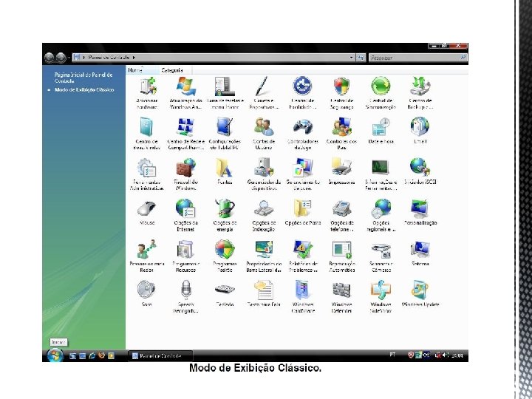Select Painel de Controle taskbar button

tap(160, 356)
